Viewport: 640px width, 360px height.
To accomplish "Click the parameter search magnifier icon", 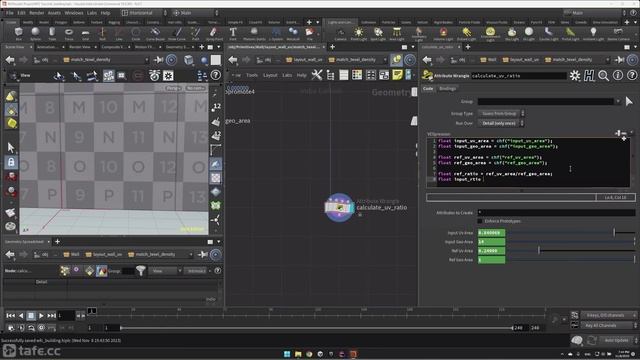I will point(603,76).
